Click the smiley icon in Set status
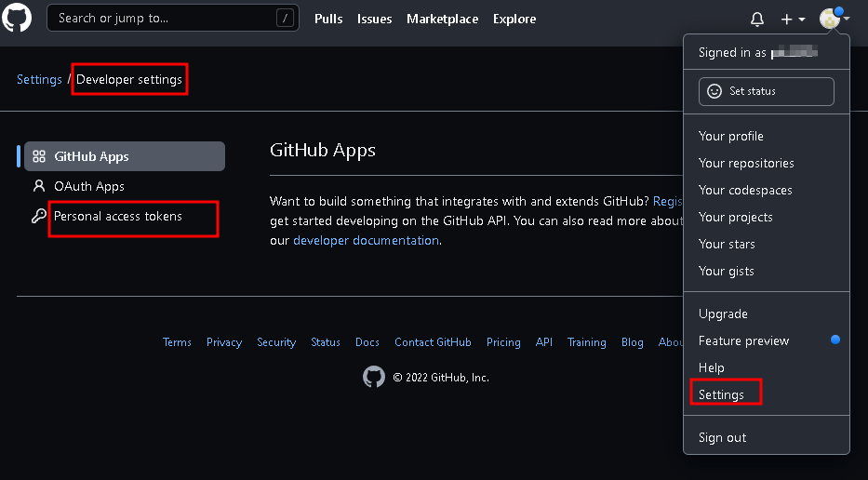 tap(714, 91)
